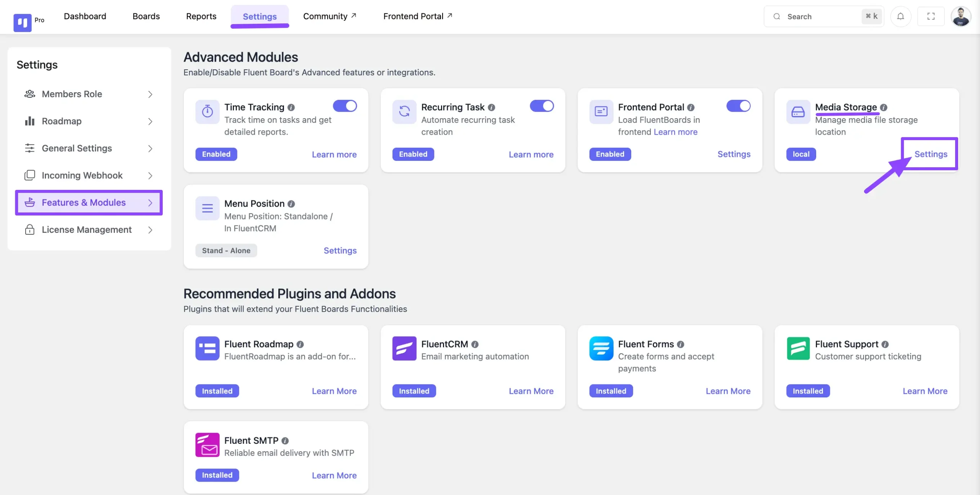Open License Management in sidebar
Viewport: 980px width, 495px height.
pos(89,230)
